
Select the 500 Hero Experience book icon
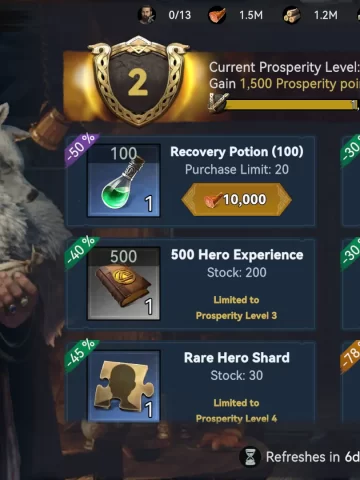coord(124,284)
